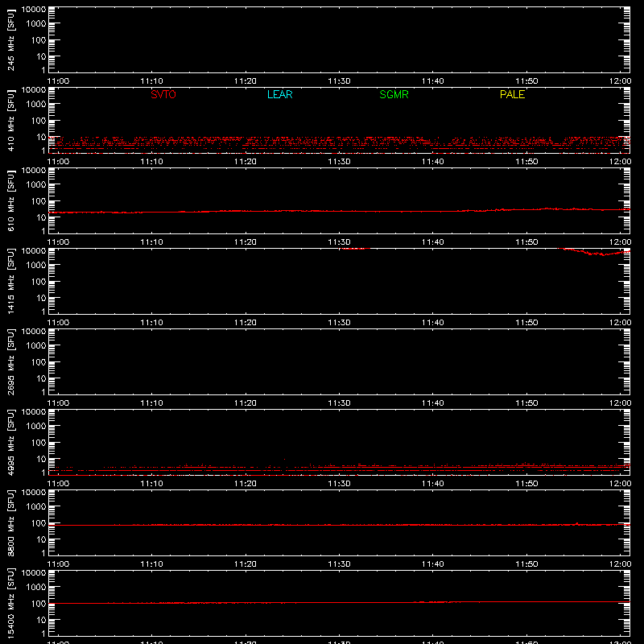The width and height of the screenshot is (644, 644).
Task: Click the 10 tick label of the 2695 MHz panel
Action: [x=42, y=378]
